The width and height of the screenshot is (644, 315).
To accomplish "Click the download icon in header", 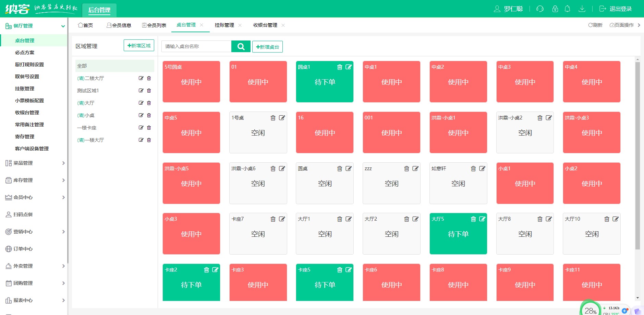I will click(x=582, y=9).
